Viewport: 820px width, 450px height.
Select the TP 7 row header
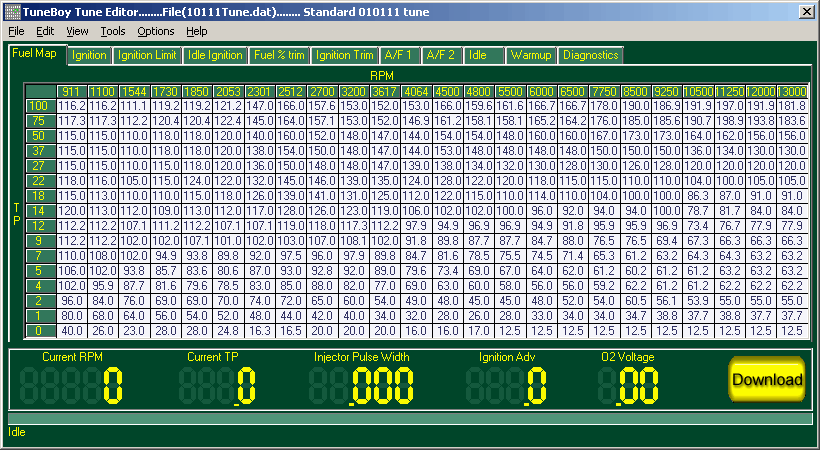point(40,256)
